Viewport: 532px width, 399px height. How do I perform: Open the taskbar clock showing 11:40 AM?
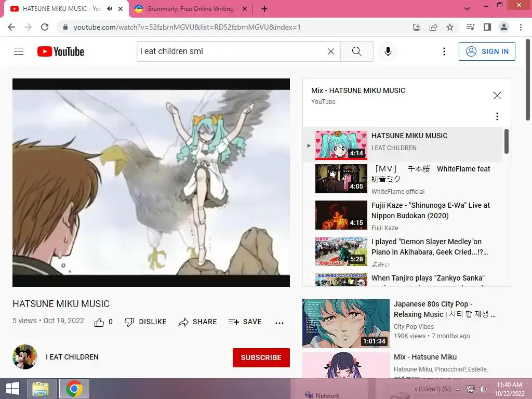pyautogui.click(x=509, y=389)
